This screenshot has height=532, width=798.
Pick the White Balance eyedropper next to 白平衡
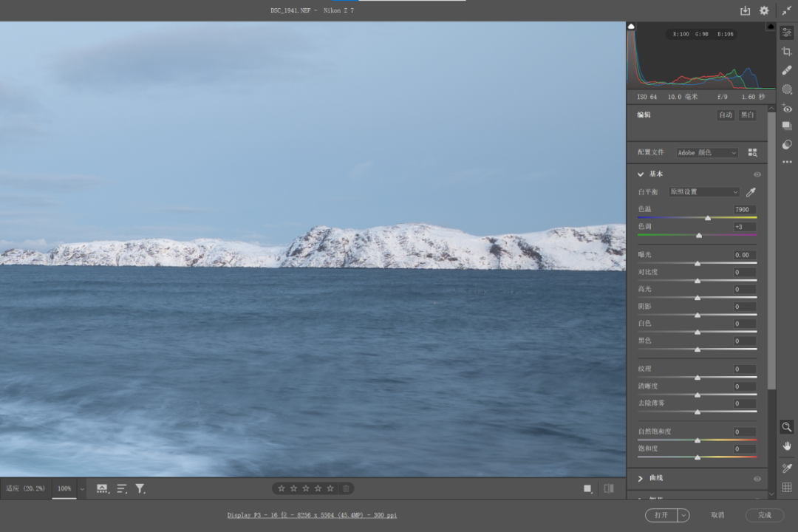751,192
